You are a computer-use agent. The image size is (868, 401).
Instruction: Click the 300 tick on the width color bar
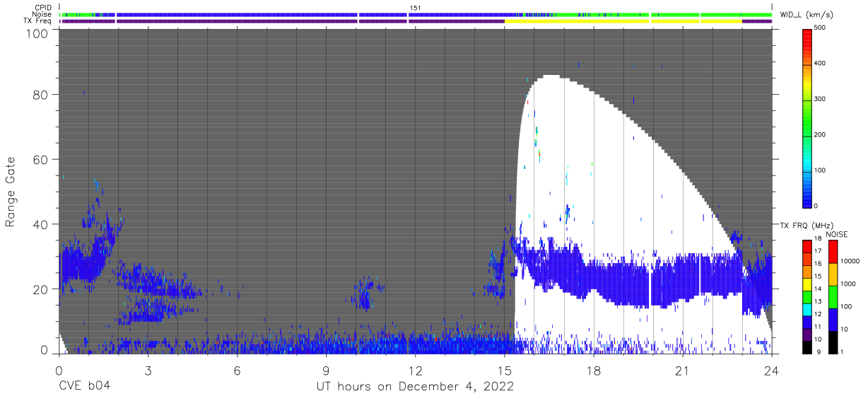[821, 99]
